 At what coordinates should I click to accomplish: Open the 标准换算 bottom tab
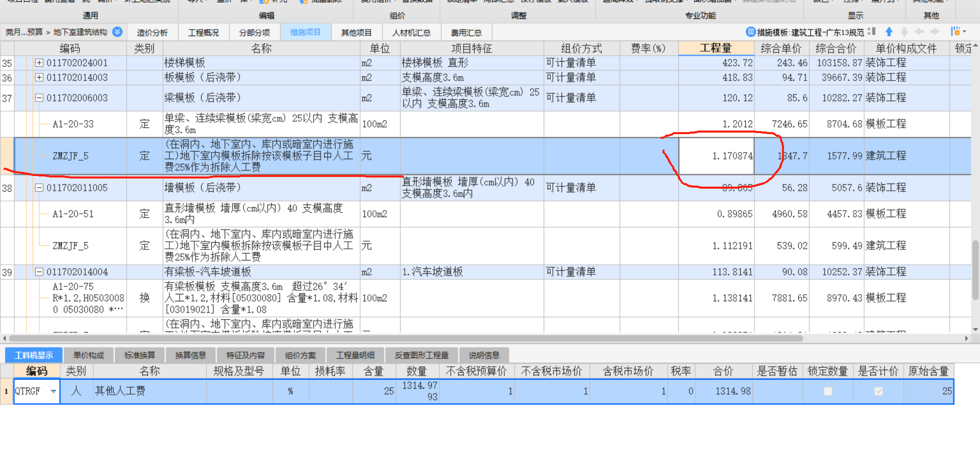point(139,355)
